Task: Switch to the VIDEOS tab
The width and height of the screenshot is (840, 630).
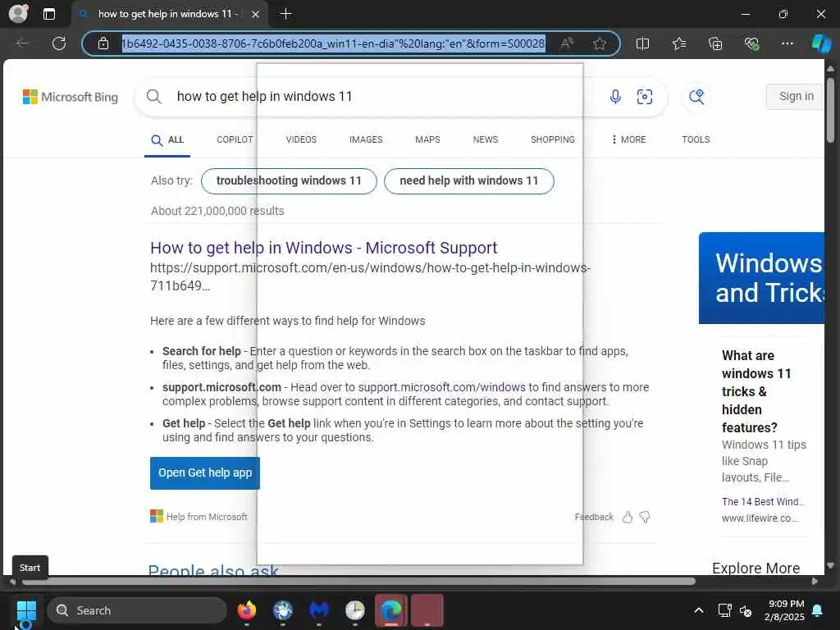Action: (x=301, y=139)
